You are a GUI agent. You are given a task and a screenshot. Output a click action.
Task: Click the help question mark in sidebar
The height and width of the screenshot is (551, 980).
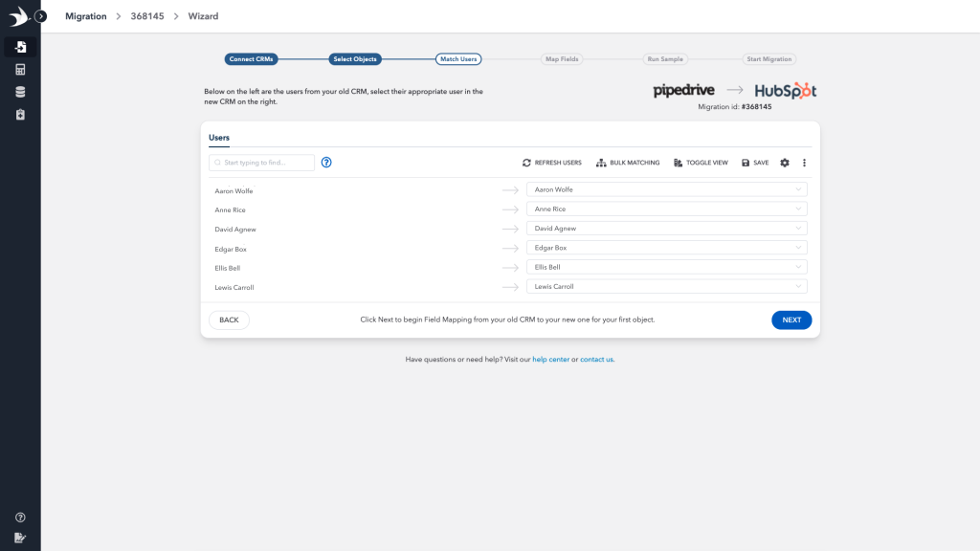tap(20, 518)
